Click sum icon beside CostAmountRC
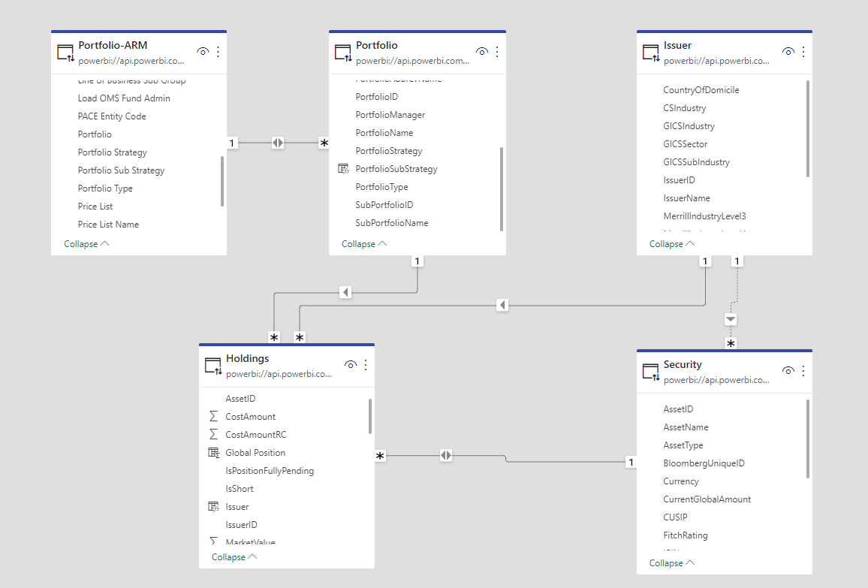The height and width of the screenshot is (588, 868). [213, 435]
